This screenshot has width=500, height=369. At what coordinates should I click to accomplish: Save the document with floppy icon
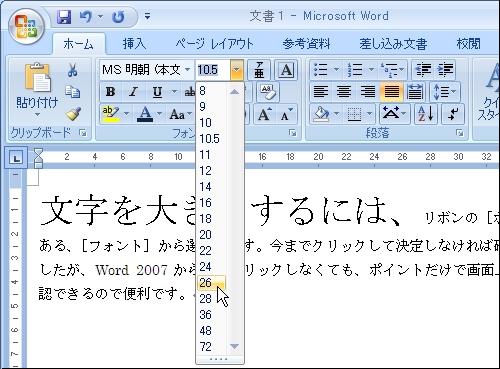64,16
